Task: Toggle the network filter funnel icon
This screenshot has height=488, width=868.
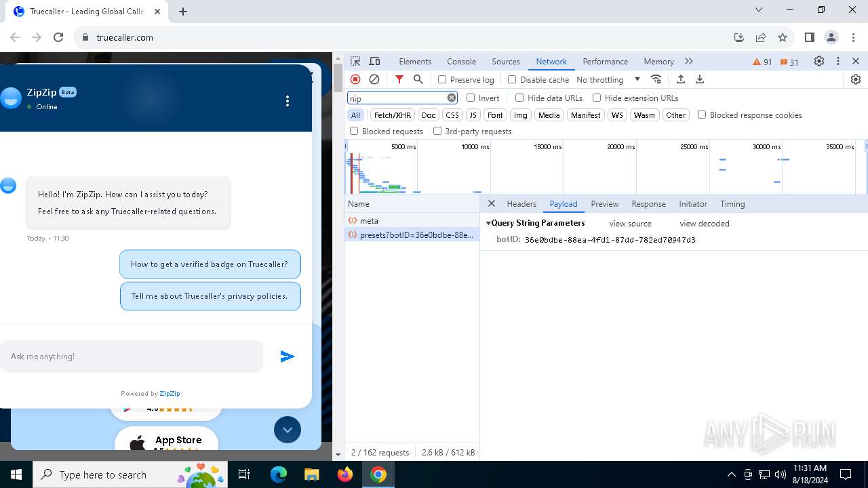Action: click(399, 79)
